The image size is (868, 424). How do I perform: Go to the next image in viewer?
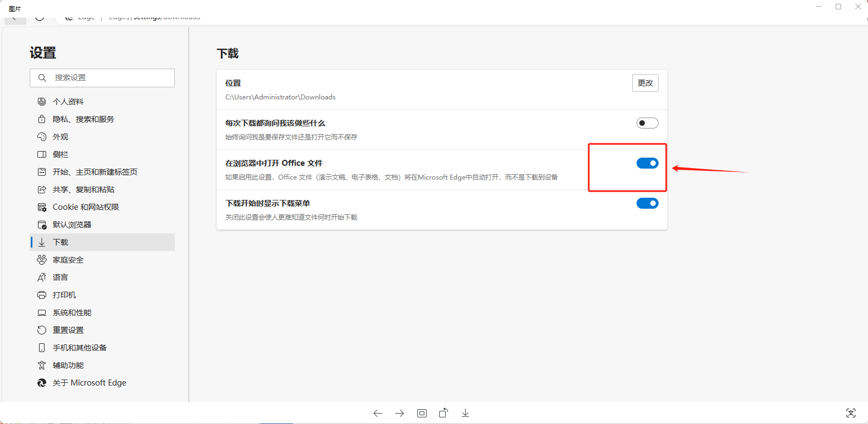tap(400, 413)
